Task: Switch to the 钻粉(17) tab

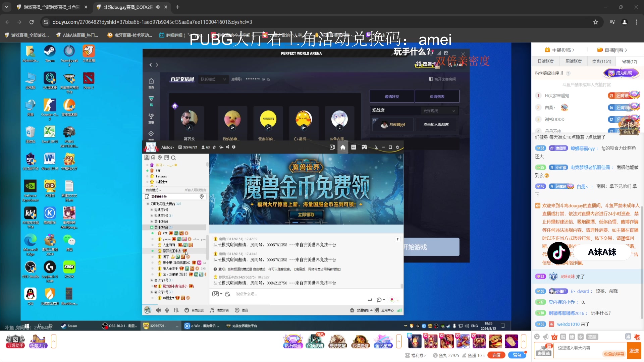Action: [629, 61]
